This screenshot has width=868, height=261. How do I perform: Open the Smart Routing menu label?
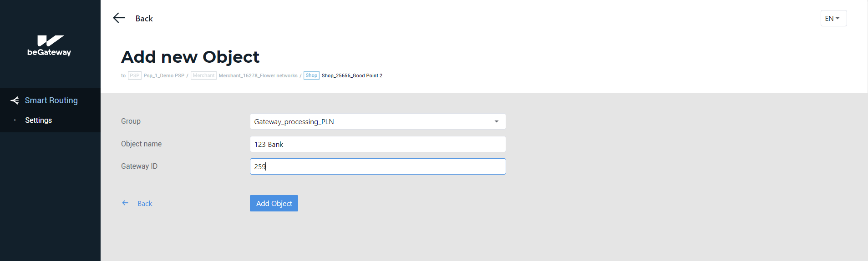pyautogui.click(x=51, y=100)
